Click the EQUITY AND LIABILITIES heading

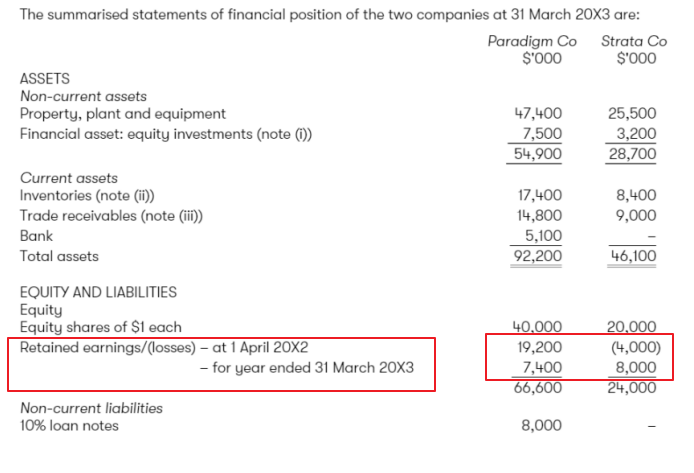point(98,292)
